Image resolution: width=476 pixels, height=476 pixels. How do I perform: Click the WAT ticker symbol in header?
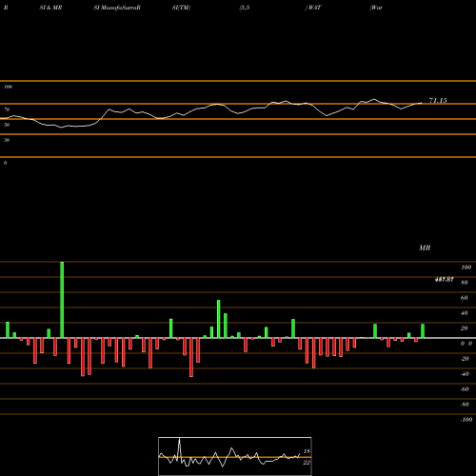coord(314,8)
